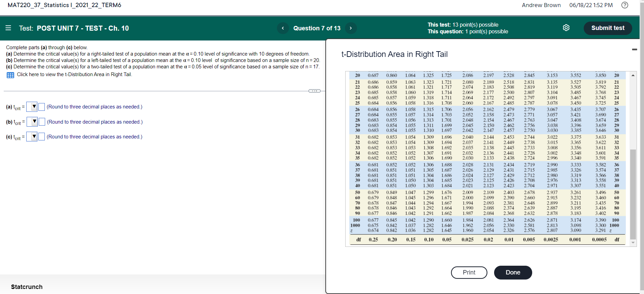This screenshot has height=294, width=644.
Task: Click the table's vertical scrollbar thumb
Action: point(633,194)
